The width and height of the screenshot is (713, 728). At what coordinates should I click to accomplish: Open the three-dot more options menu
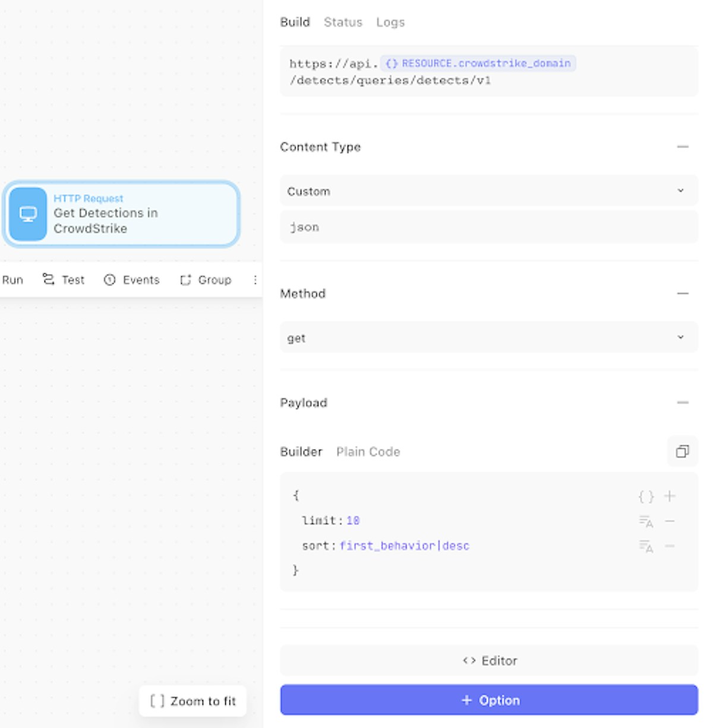(x=255, y=280)
